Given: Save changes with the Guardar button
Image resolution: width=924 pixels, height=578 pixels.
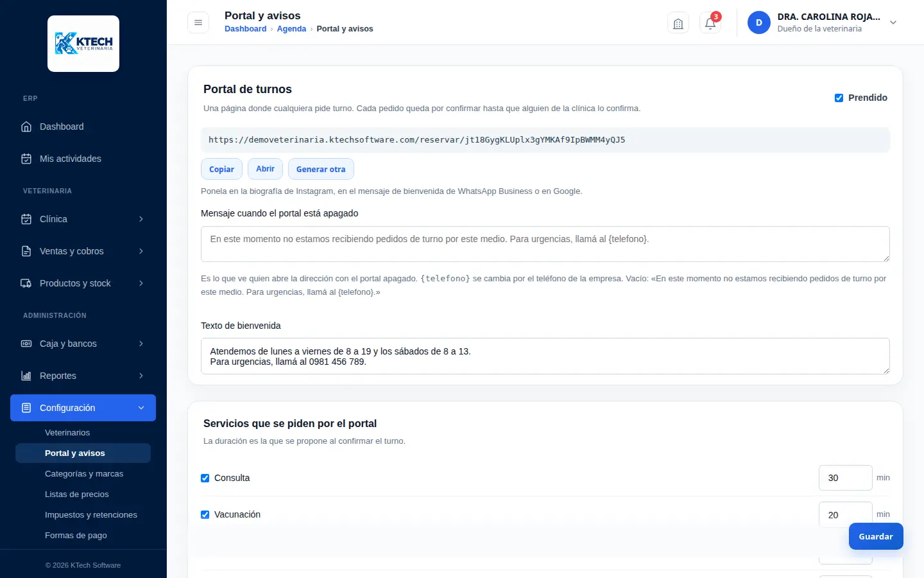Looking at the screenshot, I should [x=876, y=536].
